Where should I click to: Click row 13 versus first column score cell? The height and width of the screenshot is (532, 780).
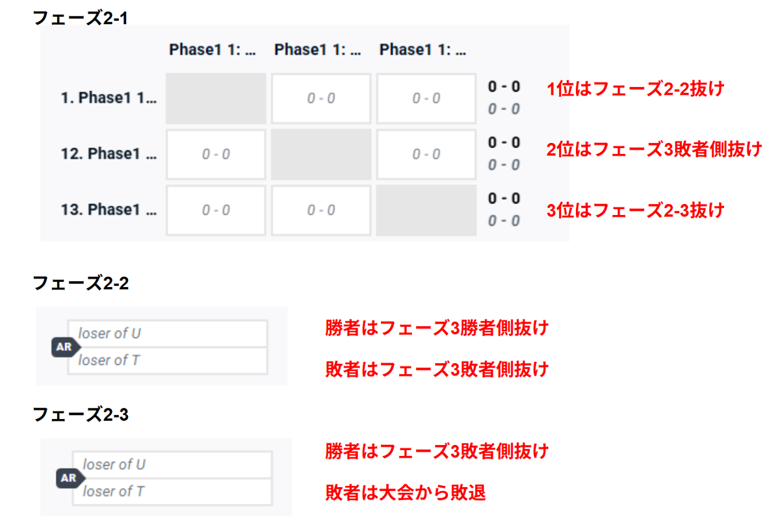[216, 210]
